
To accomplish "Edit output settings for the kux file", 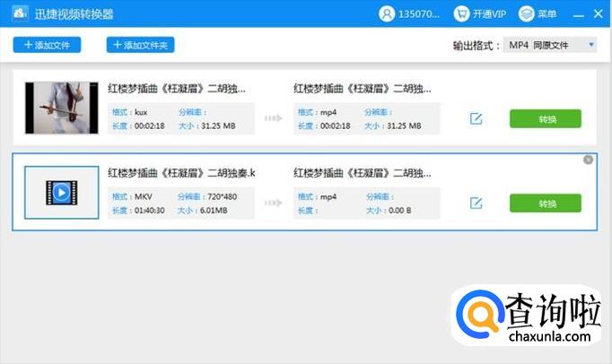I will pyautogui.click(x=476, y=119).
